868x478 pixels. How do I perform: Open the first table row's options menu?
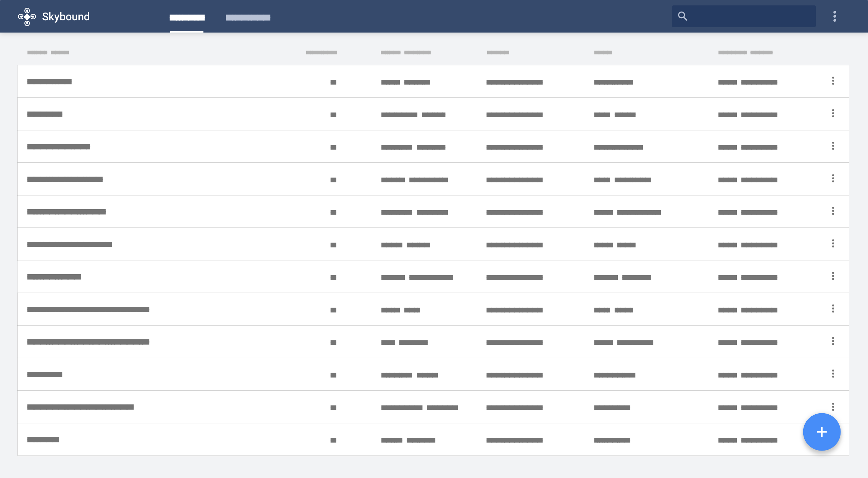pos(833,81)
